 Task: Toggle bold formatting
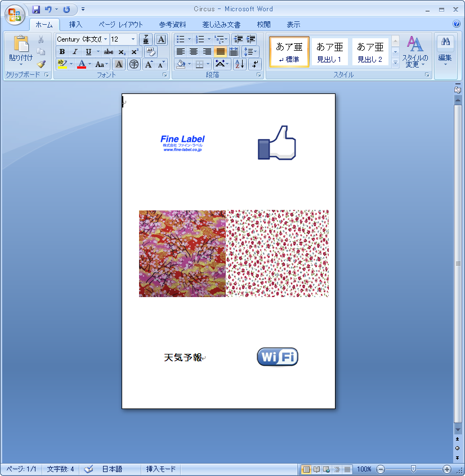[62, 52]
